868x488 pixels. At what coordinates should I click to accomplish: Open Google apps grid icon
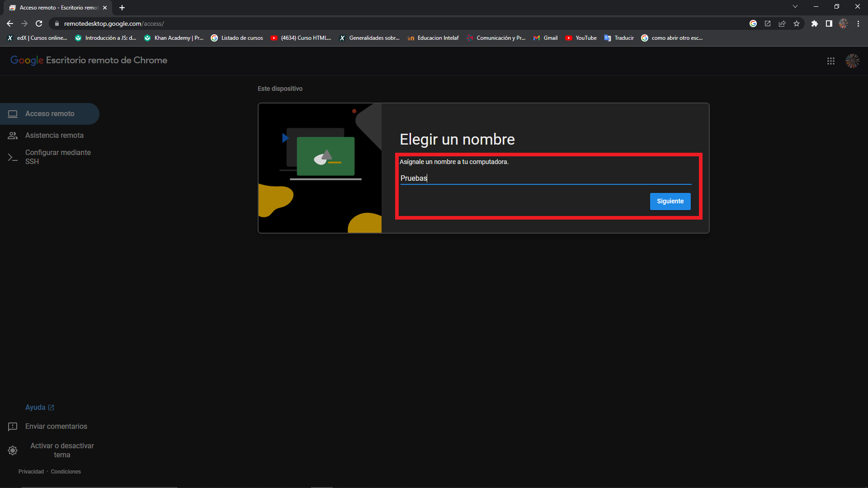[x=830, y=61]
